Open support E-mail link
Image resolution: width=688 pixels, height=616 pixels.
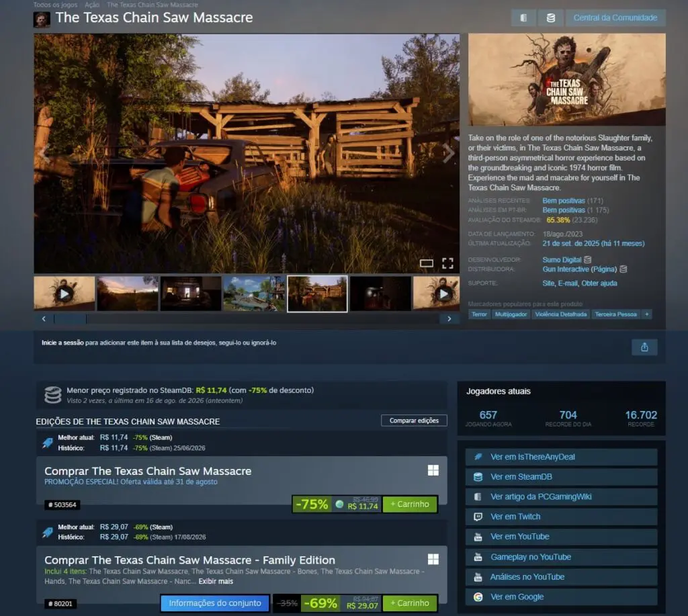[568, 283]
